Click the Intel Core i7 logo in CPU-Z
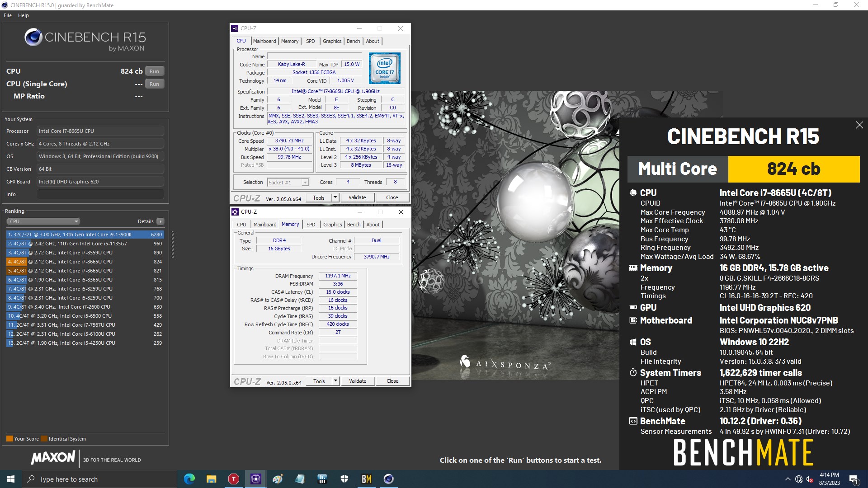 pos(385,68)
